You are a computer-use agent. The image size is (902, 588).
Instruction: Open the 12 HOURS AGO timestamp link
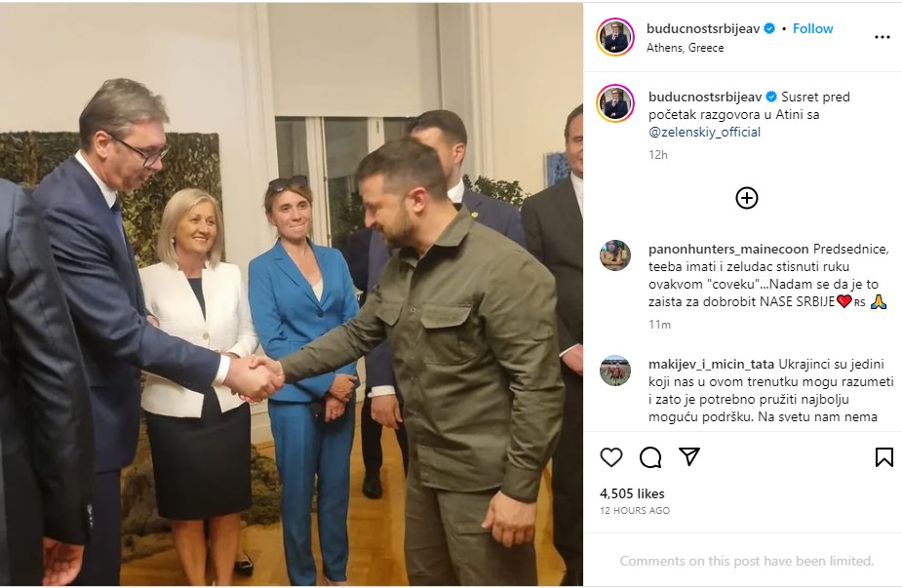point(635,510)
